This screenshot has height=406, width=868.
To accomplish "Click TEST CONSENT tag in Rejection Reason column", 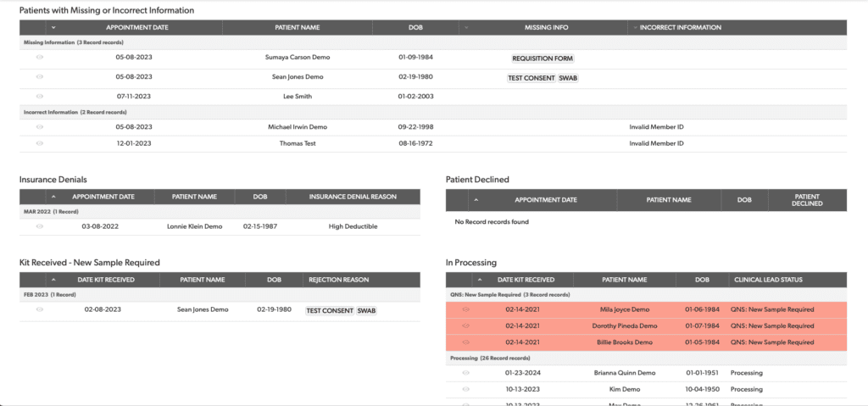I will point(330,311).
